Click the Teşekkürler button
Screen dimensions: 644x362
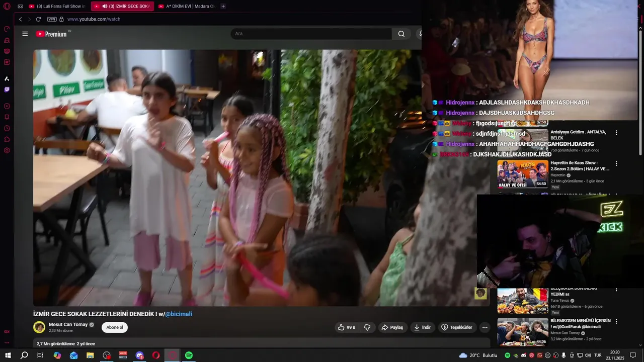pos(457,327)
